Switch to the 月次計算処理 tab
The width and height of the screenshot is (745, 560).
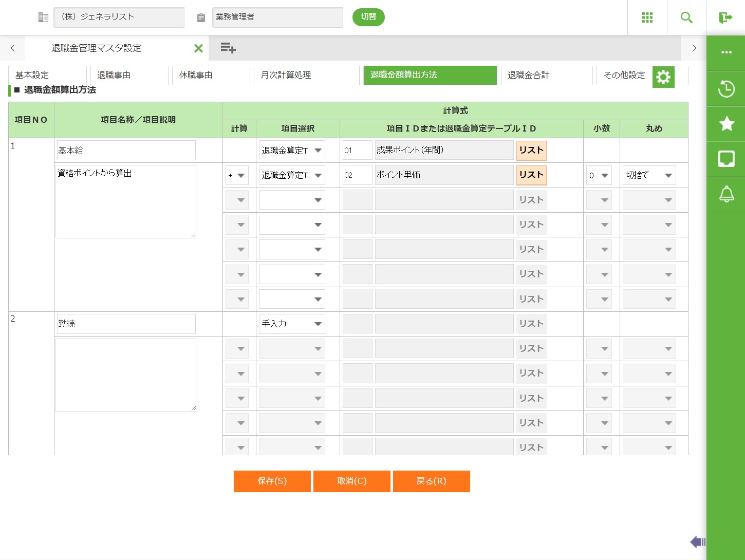tap(286, 75)
